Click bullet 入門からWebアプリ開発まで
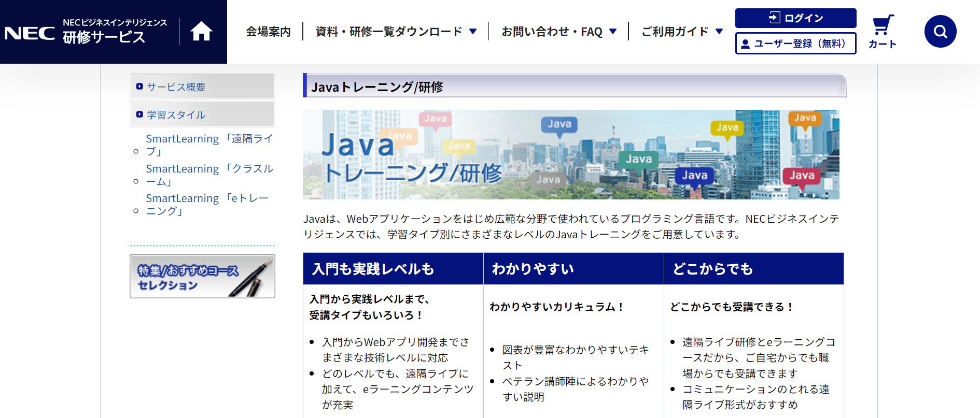 point(396,350)
